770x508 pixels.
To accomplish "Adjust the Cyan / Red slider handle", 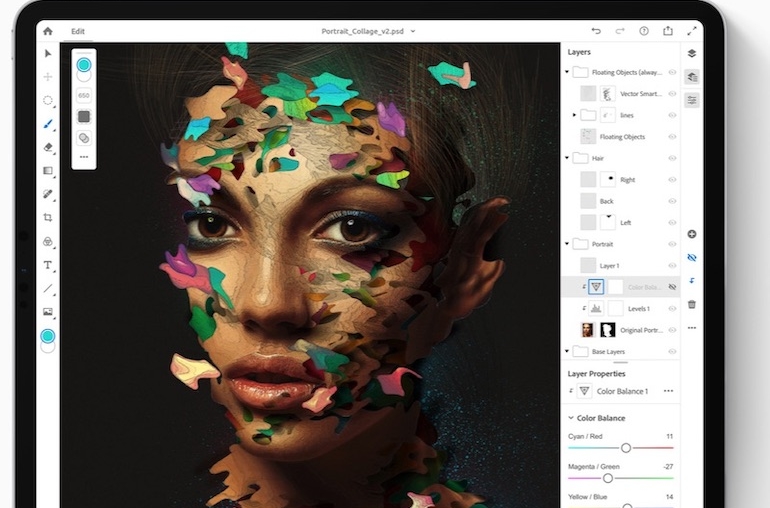I will (626, 448).
